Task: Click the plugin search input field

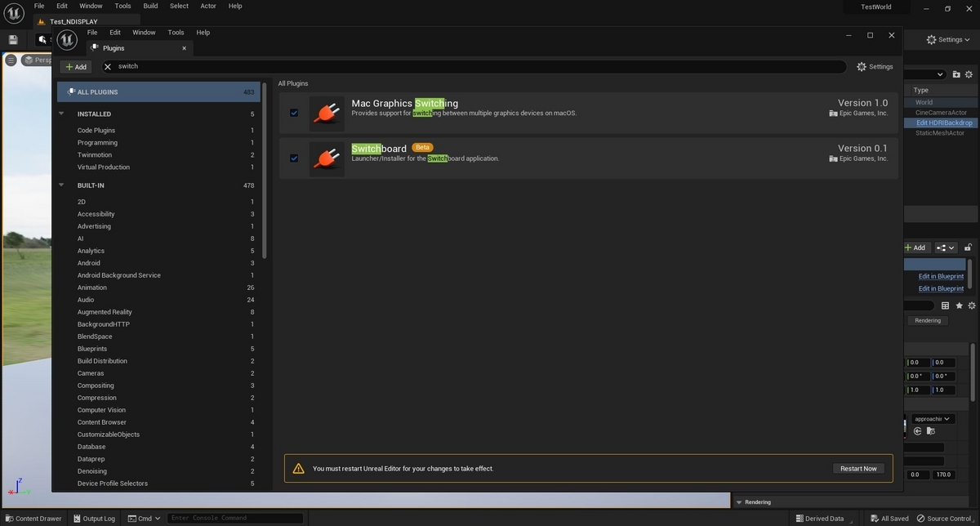Action: point(474,66)
